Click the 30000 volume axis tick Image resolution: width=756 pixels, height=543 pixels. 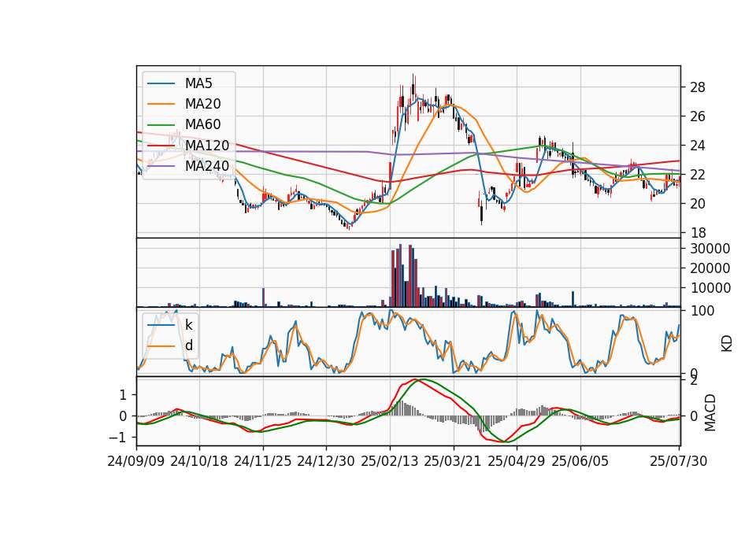710,249
